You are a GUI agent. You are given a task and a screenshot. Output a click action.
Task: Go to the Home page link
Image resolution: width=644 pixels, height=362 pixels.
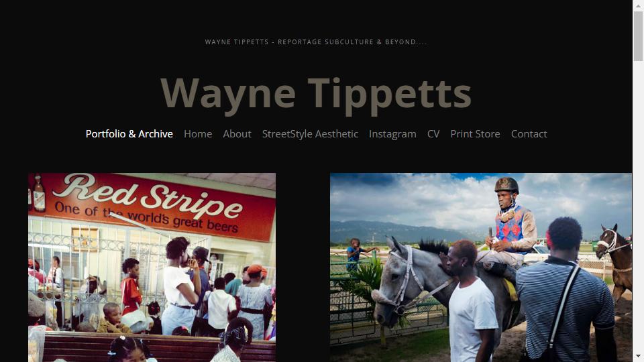198,134
